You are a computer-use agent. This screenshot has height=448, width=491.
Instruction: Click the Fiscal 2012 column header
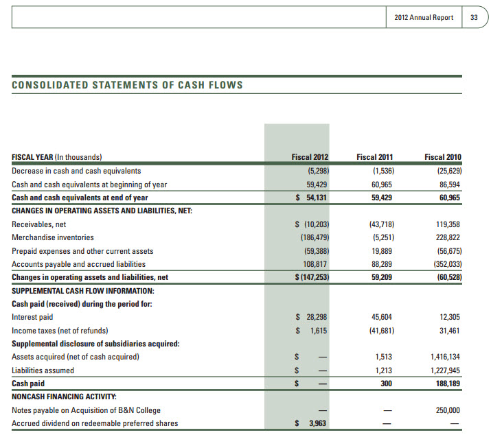310,157
